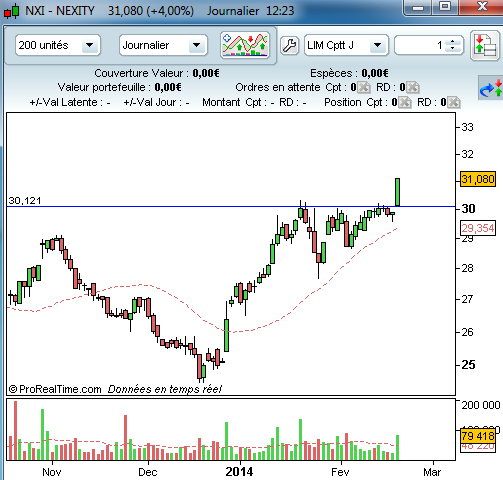The width and height of the screenshot is (503, 480).
Task: Cancel pending RD orders icon
Action: pos(413,88)
